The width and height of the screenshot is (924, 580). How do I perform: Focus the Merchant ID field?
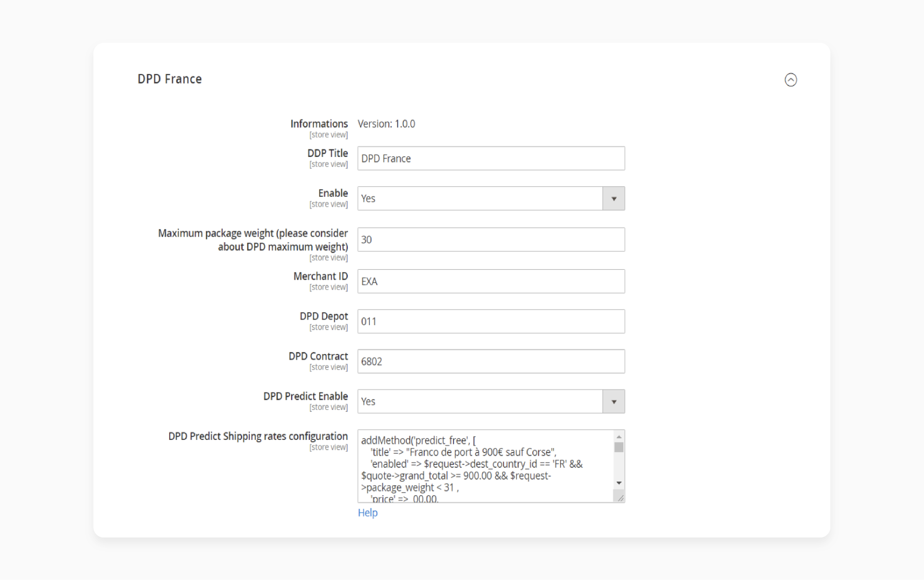click(491, 282)
